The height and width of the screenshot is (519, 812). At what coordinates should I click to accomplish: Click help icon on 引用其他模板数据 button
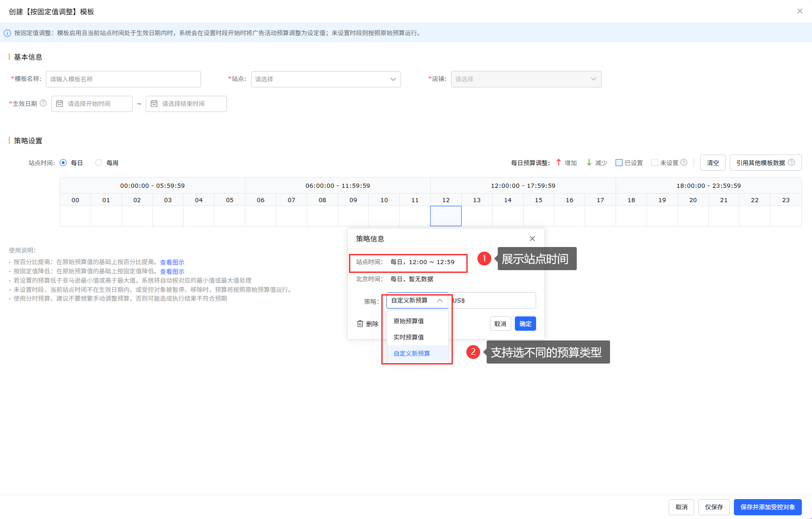791,162
